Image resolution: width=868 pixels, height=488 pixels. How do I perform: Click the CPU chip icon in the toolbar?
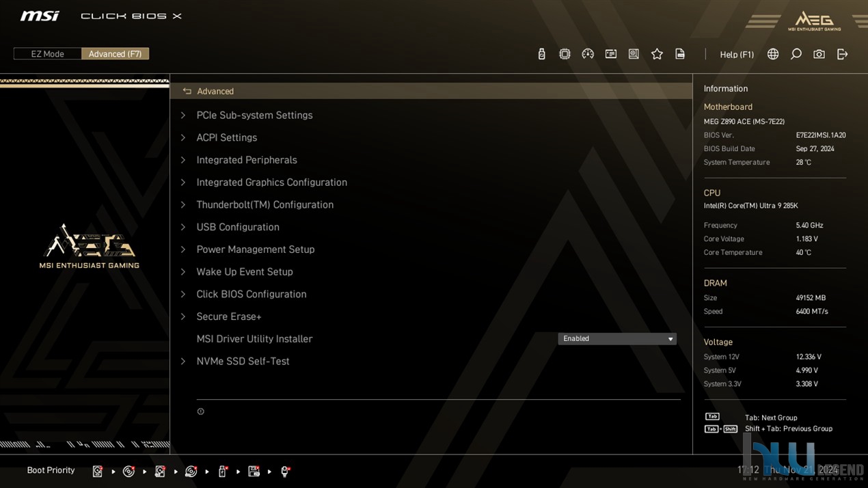click(x=565, y=54)
